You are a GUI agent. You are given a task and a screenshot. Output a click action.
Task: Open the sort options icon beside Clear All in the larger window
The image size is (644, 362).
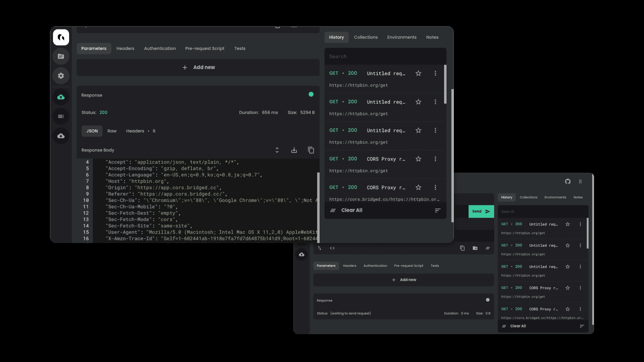click(437, 210)
